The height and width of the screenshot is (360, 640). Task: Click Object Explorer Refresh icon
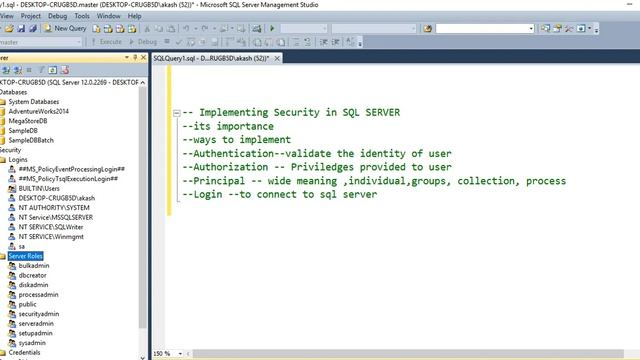click(x=53, y=70)
